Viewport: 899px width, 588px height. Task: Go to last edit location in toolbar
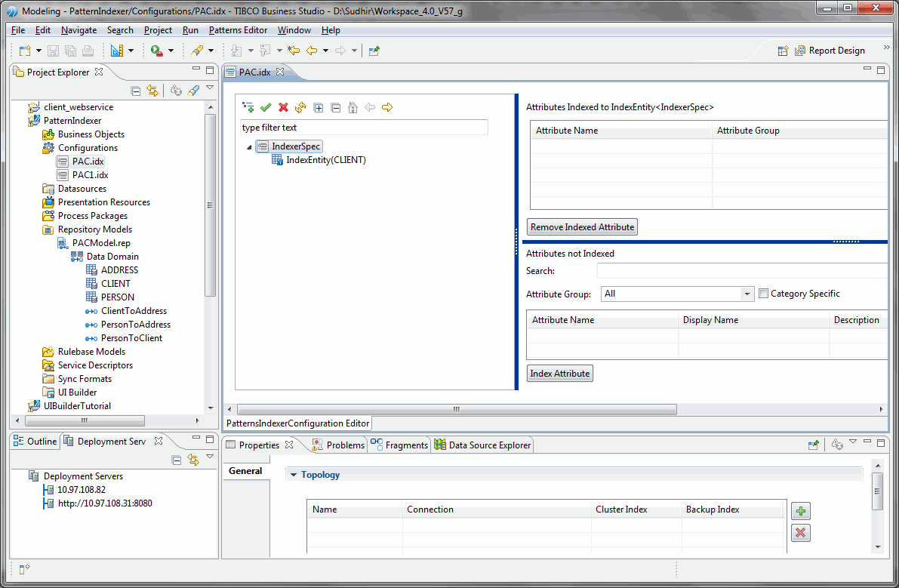pyautogui.click(x=294, y=51)
